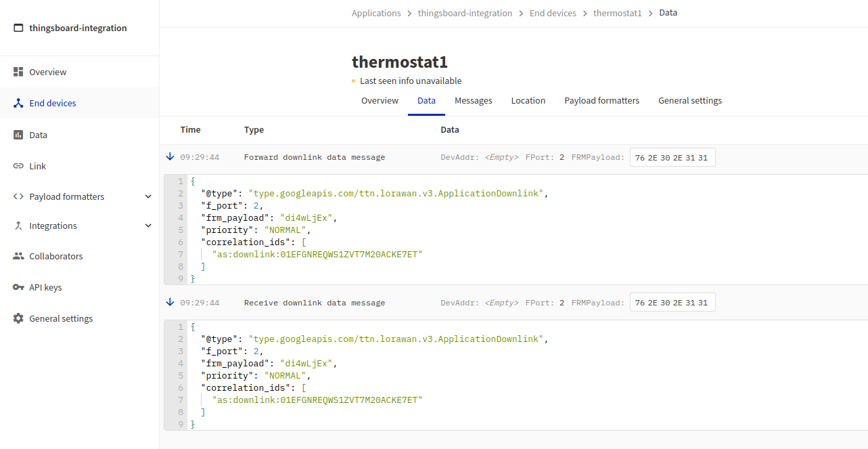Select the End devices fork icon

[x=18, y=103]
